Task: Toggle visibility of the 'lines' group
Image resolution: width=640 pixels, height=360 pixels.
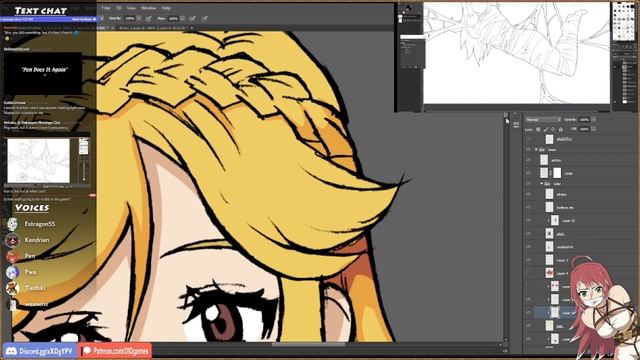Action: pyautogui.click(x=529, y=150)
